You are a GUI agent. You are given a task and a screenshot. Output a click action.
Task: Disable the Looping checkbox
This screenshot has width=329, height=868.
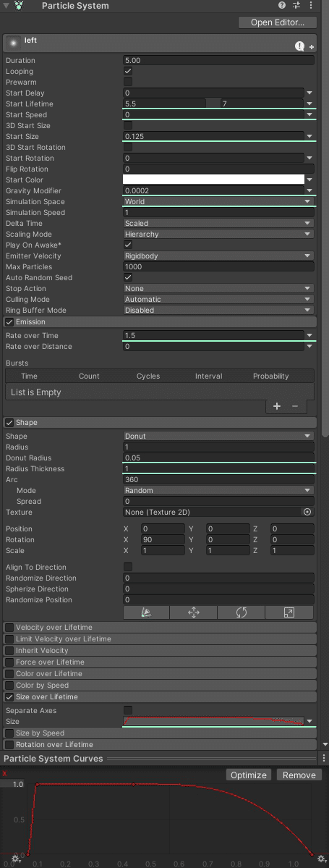point(128,72)
